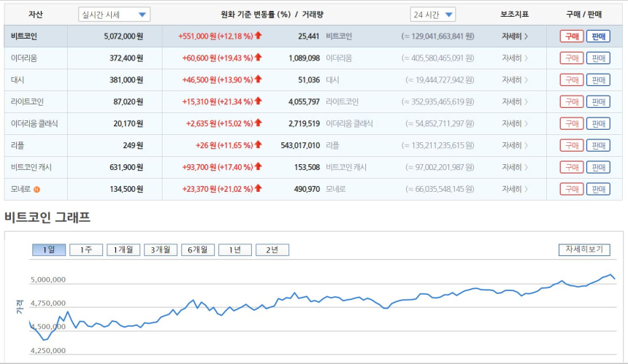
Task: Click 판매 in the 이더리움 클래식 row
Action: 598,123
